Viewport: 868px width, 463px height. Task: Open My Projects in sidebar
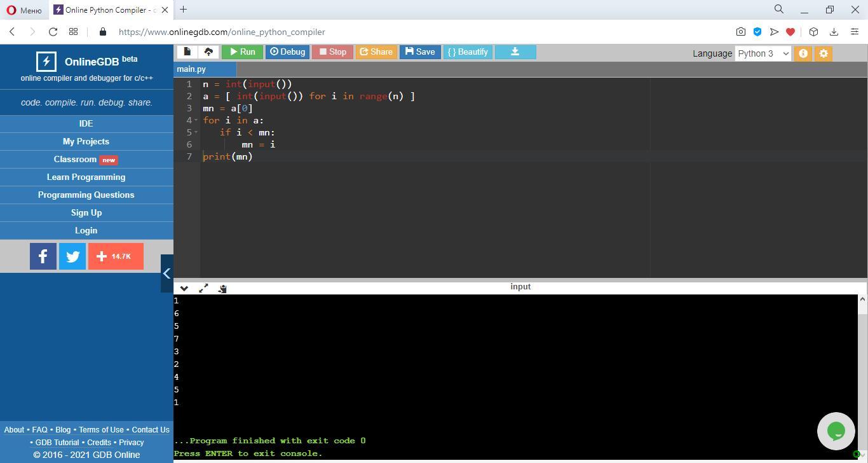(86, 141)
